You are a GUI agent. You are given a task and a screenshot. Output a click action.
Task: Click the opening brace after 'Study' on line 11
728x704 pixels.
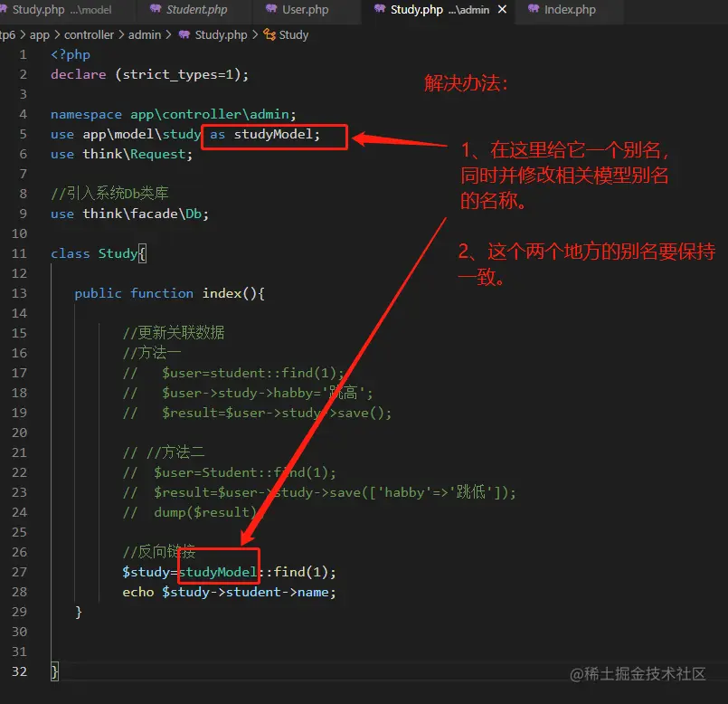pos(143,253)
